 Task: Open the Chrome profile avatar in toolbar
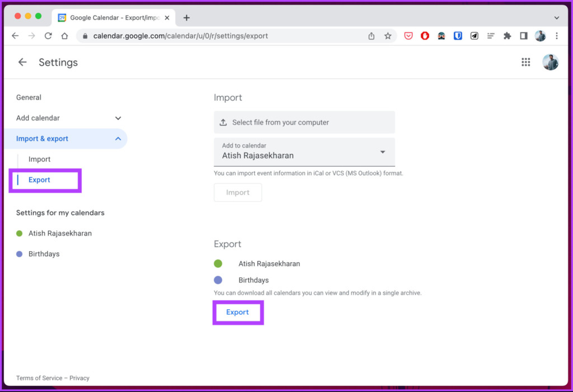(x=540, y=36)
